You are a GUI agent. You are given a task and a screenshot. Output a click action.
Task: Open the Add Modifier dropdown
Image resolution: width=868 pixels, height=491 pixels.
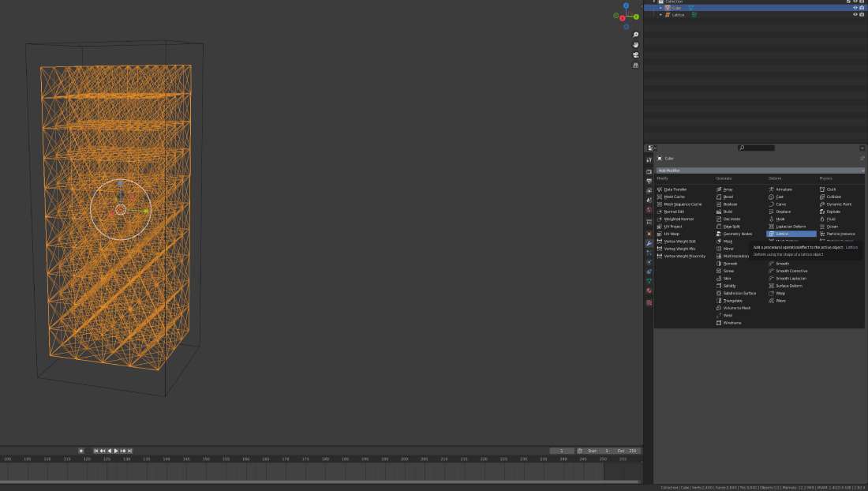coord(759,171)
